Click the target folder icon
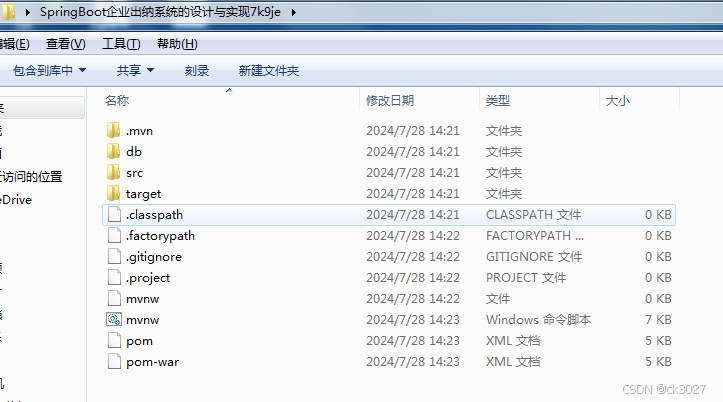 pos(113,194)
